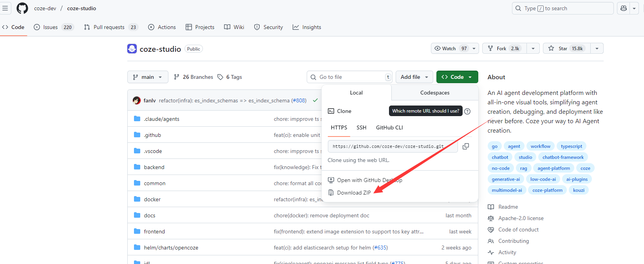Viewport: 644px width, 264px height.
Task: Open the main branch selector
Action: 148,77
